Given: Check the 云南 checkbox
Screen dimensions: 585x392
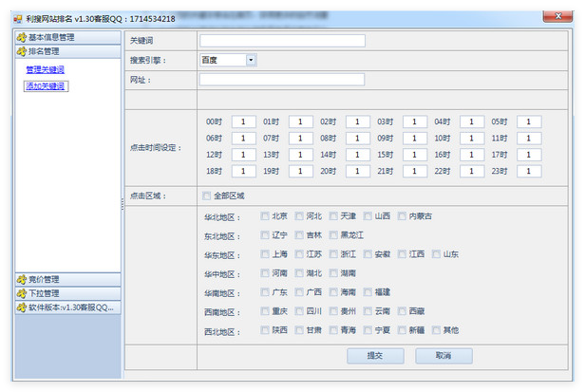Looking at the screenshot, I should [368, 311].
